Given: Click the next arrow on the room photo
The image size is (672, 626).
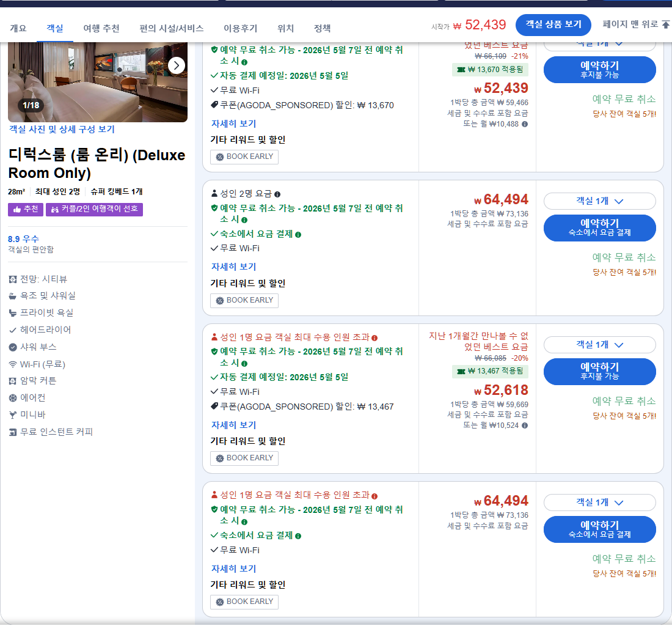Looking at the screenshot, I should [176, 65].
